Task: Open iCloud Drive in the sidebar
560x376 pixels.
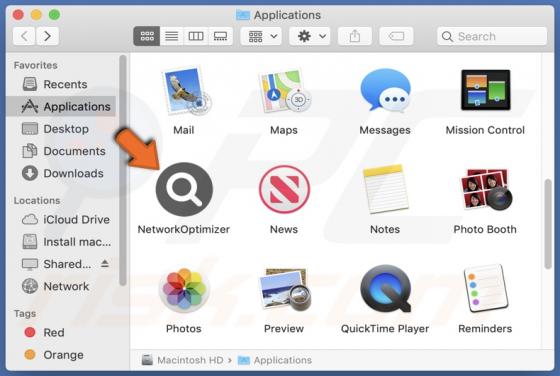Action: point(61,219)
